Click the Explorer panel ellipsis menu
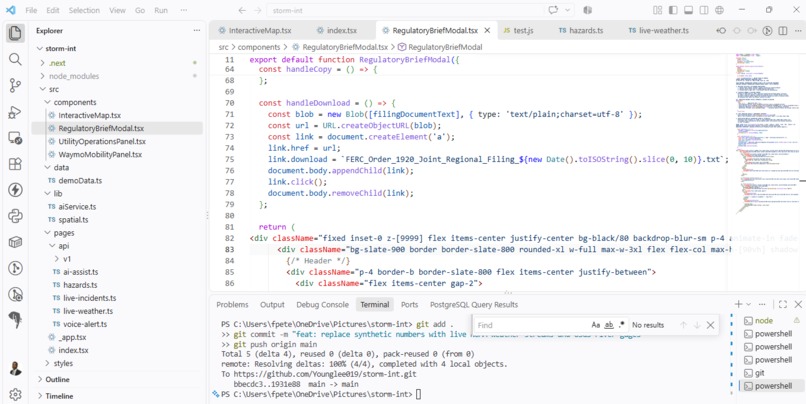The height and width of the screenshot is (404, 806). 197,30
